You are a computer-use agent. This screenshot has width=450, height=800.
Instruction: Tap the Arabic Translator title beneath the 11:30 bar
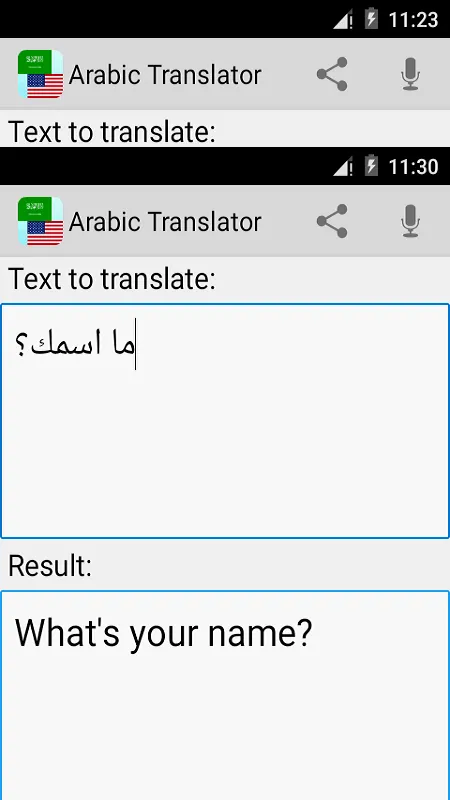click(x=165, y=221)
